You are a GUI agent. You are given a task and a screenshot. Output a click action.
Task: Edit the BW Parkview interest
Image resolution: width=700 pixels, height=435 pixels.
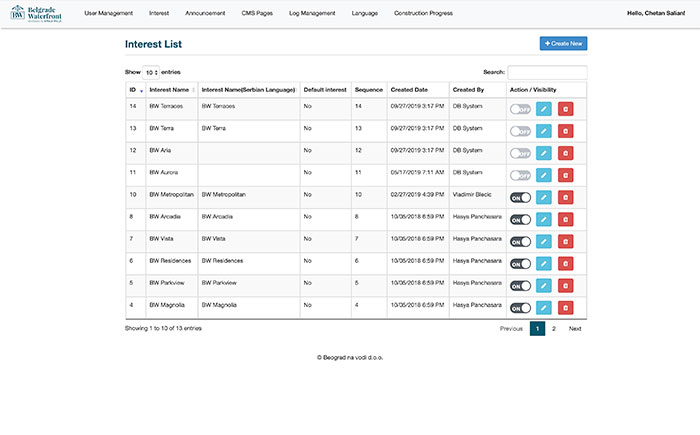543,286
